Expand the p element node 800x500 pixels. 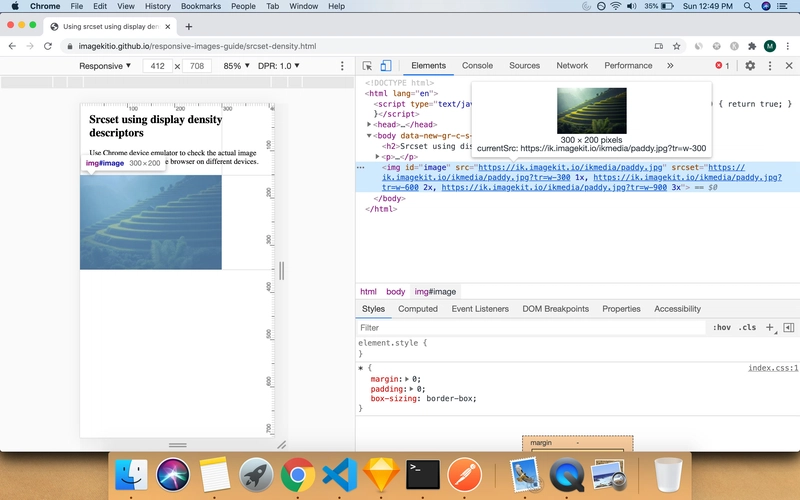(x=378, y=157)
